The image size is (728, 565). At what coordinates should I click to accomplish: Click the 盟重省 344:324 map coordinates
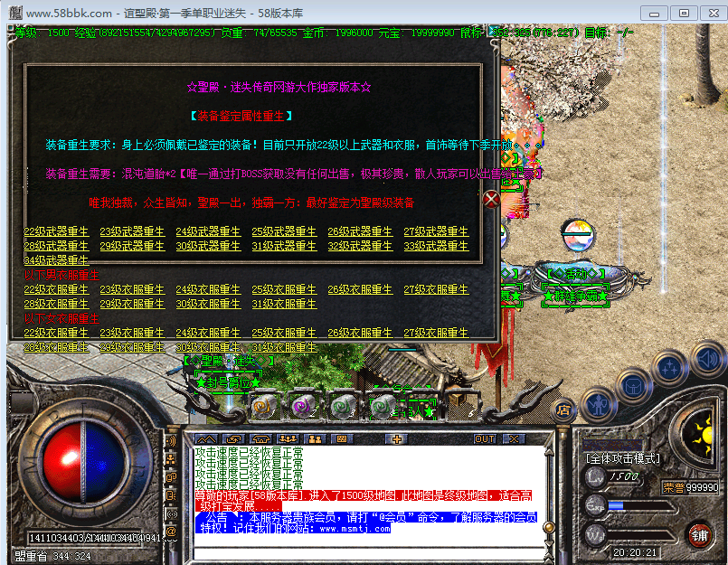[x=53, y=556]
